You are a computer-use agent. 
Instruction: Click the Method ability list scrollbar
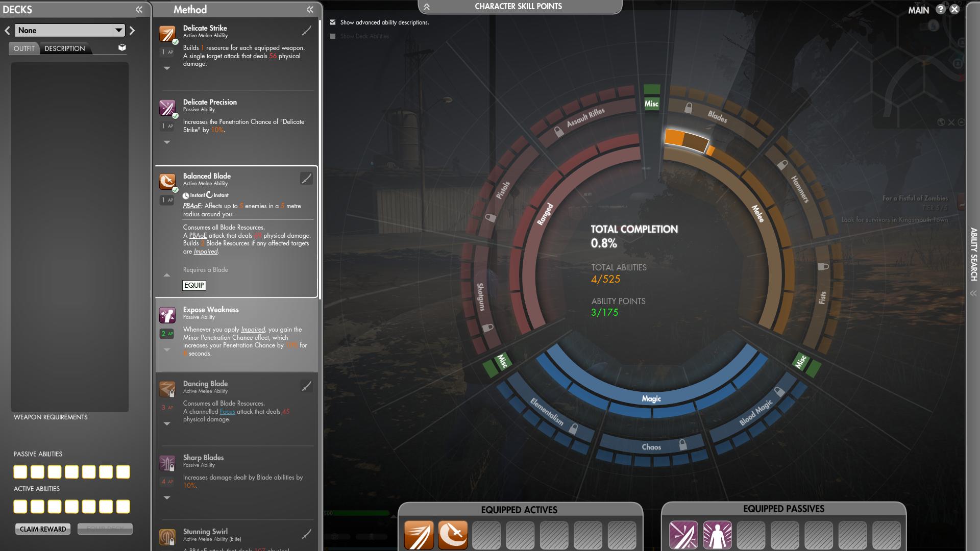320,159
